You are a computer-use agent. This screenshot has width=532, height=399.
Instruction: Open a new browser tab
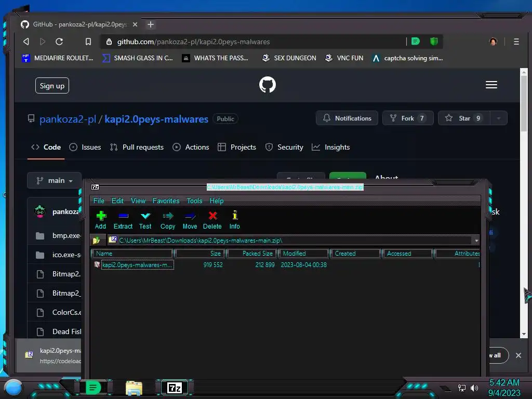pyautogui.click(x=151, y=24)
